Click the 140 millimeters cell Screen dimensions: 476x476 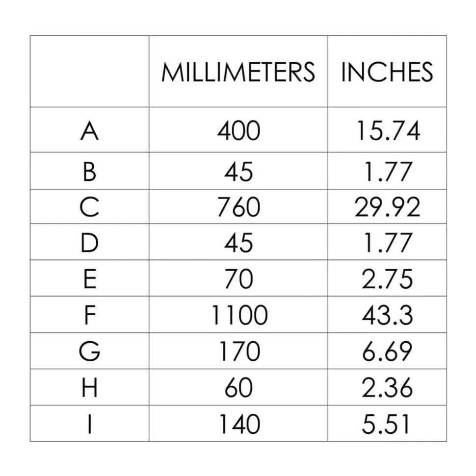[239, 424]
